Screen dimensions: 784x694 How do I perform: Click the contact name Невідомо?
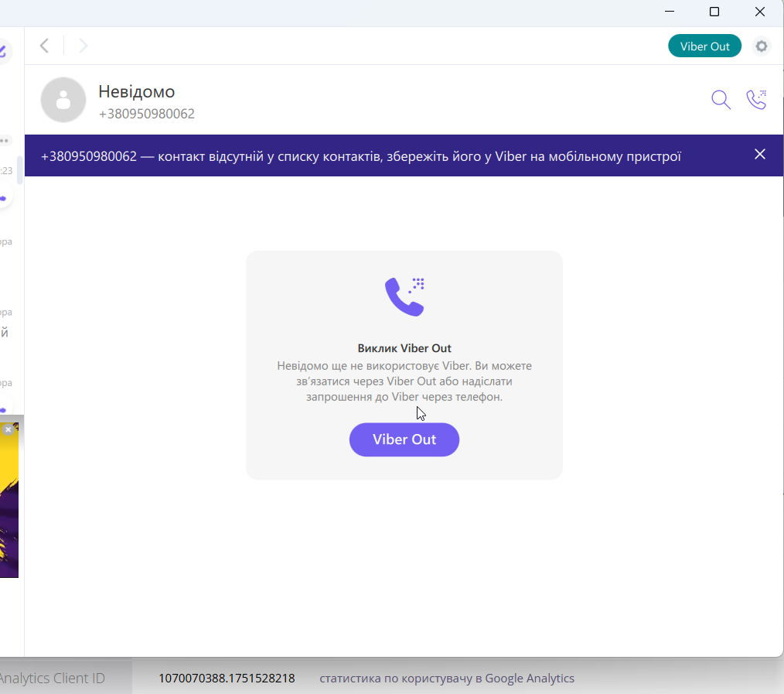(x=137, y=91)
